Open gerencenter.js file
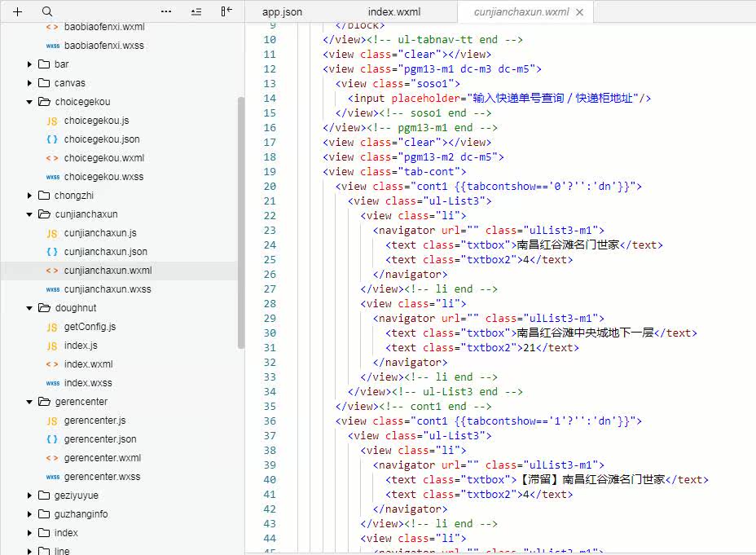 (x=94, y=421)
